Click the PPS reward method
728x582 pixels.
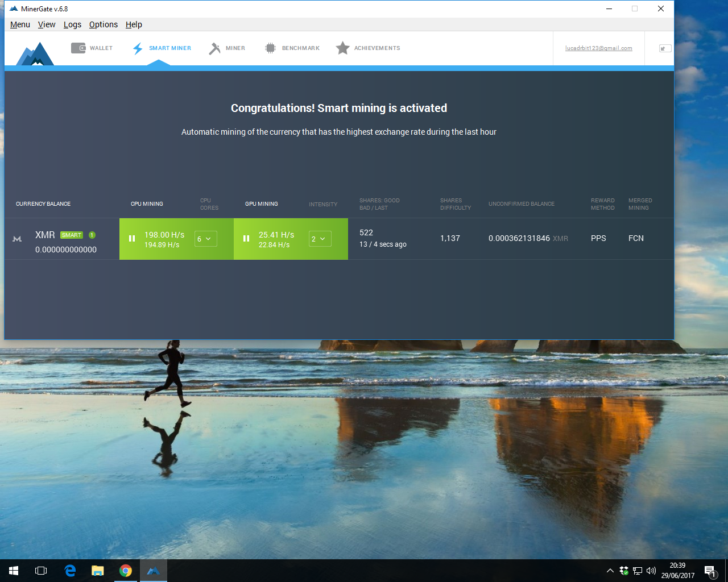point(598,238)
